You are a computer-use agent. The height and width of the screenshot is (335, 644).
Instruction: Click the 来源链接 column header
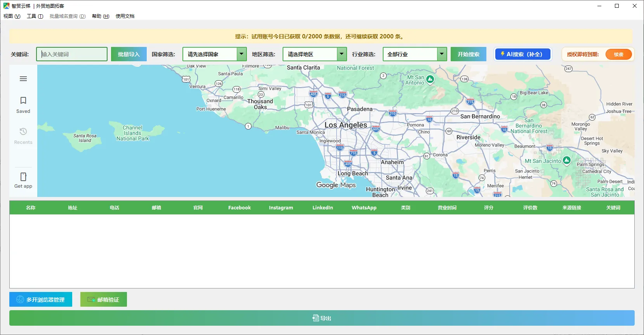coord(572,208)
